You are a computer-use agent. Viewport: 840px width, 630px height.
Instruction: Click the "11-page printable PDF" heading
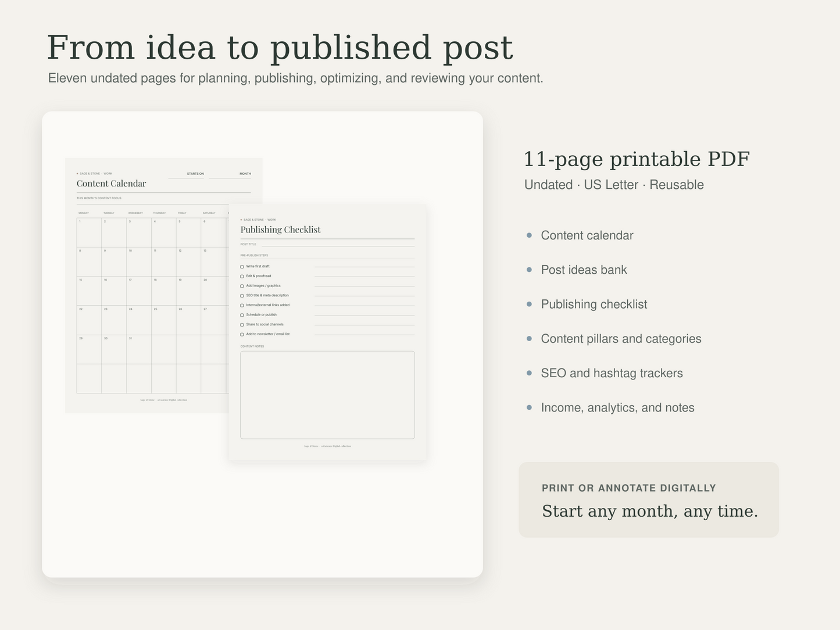point(637,159)
